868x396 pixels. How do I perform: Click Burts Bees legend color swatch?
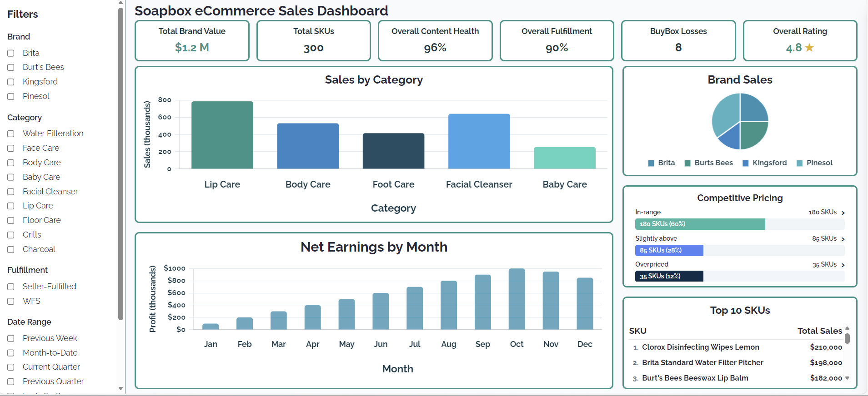[x=687, y=163]
